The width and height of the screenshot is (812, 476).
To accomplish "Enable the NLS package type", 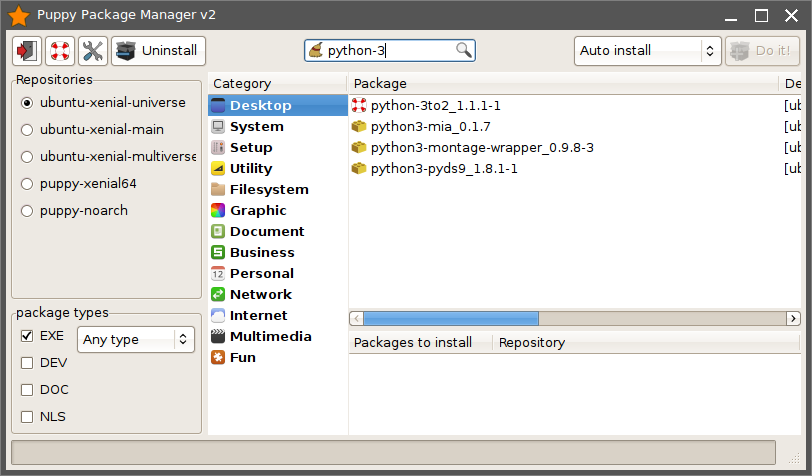I will pos(27,417).
